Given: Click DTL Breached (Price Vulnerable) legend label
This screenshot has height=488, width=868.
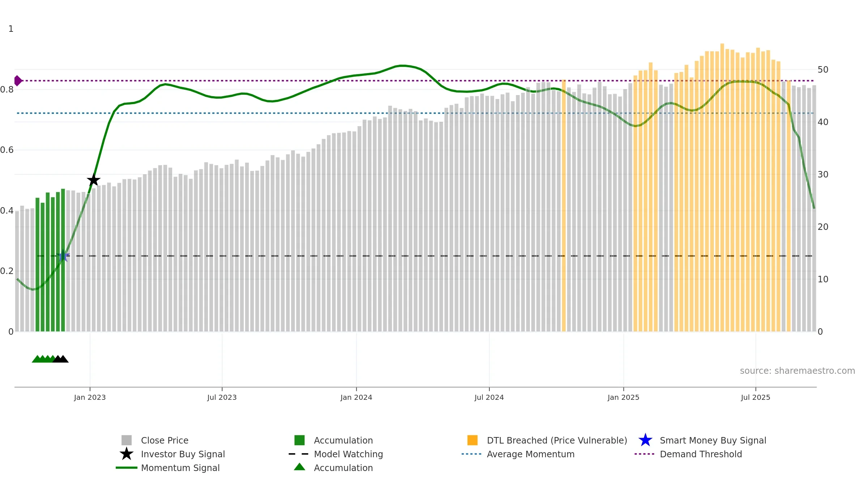Looking at the screenshot, I should point(557,440).
